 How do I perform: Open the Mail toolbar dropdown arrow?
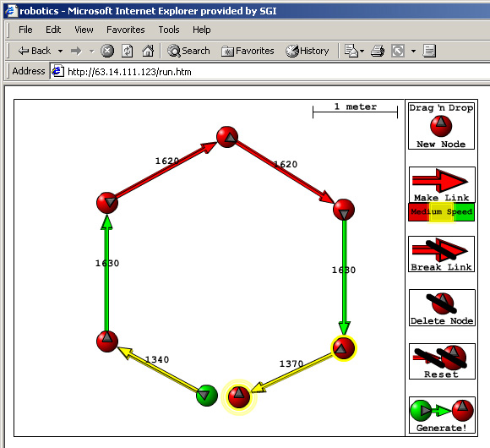click(x=362, y=51)
